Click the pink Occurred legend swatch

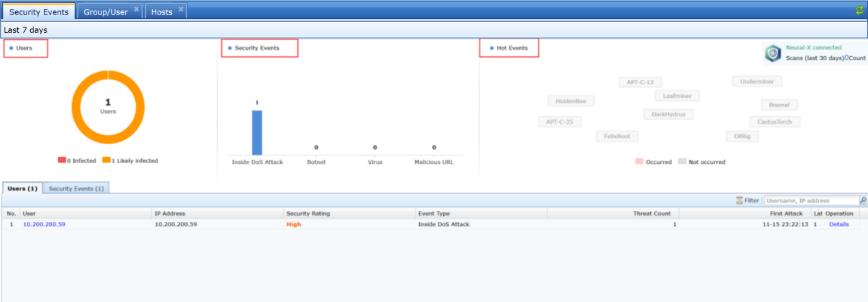(x=640, y=162)
